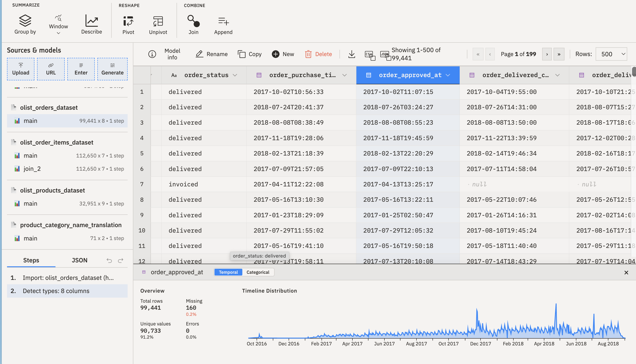Go to next page arrow
The image size is (636, 364).
(x=547, y=54)
